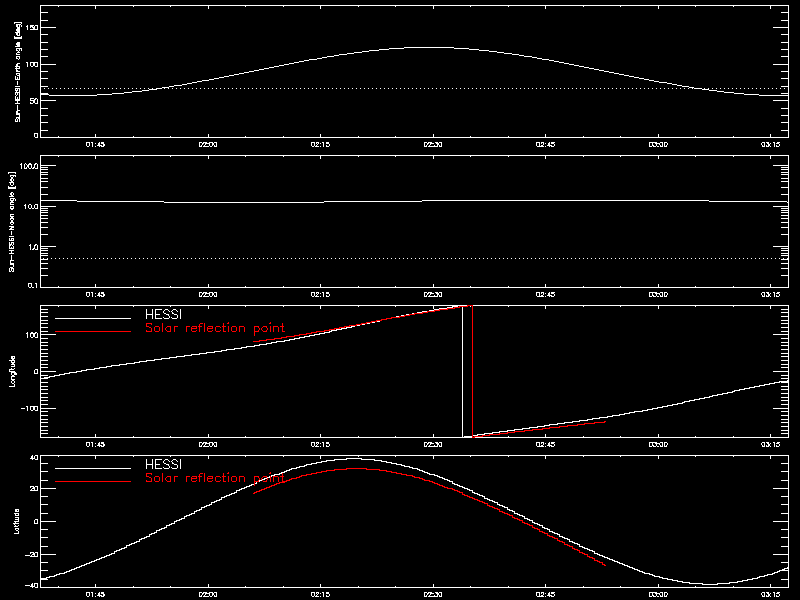Click 'Solar reflection point' legend in Longitude plot

pyautogui.click(x=215, y=328)
